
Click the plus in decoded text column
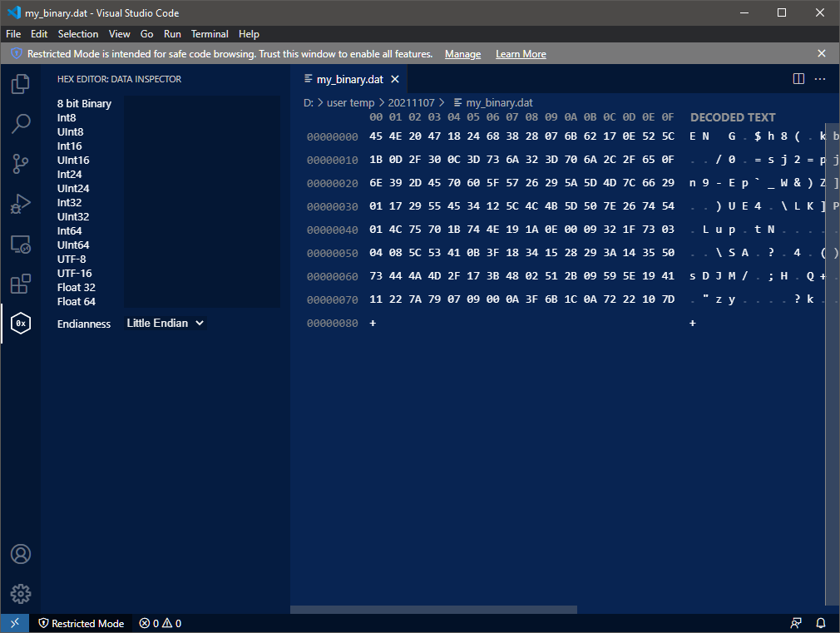point(692,323)
